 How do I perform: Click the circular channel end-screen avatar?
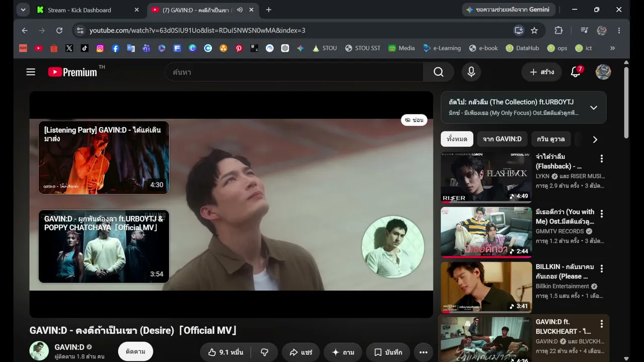(393, 247)
